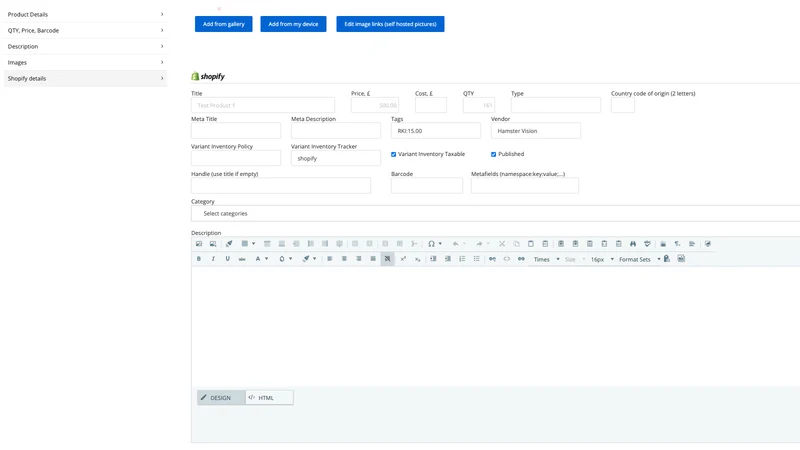Screen dimensions: 800x450
Task: Click Add from gallery button
Action: [223, 24]
